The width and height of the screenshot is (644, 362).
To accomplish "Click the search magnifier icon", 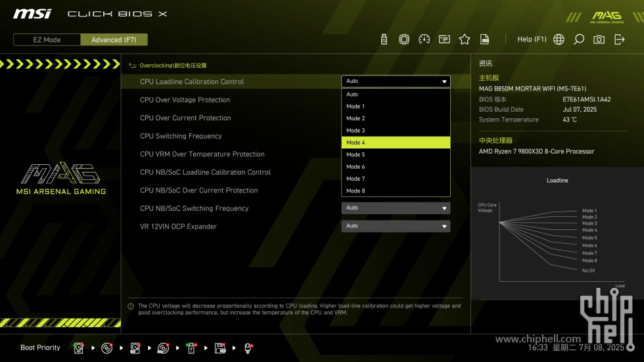I will click(579, 39).
